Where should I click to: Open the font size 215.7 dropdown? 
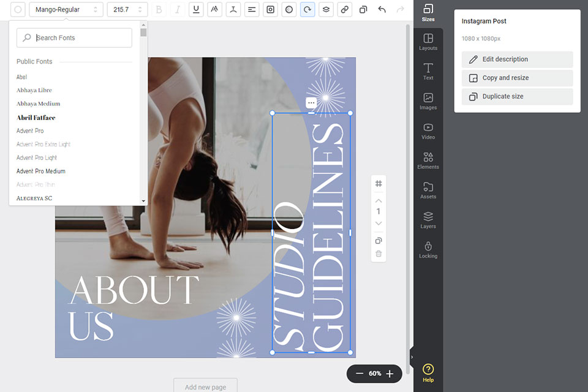(127, 10)
